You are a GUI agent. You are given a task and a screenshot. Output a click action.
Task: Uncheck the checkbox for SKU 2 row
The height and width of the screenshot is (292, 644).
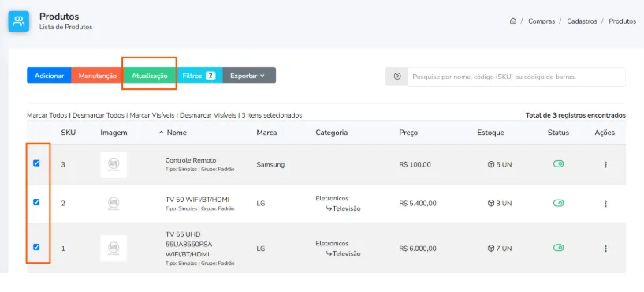pos(36,202)
